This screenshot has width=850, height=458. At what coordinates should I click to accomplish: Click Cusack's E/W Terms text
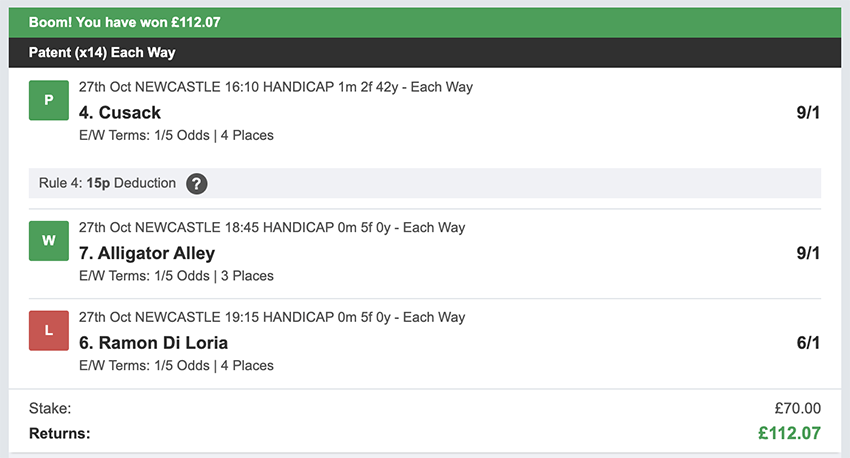click(x=176, y=135)
